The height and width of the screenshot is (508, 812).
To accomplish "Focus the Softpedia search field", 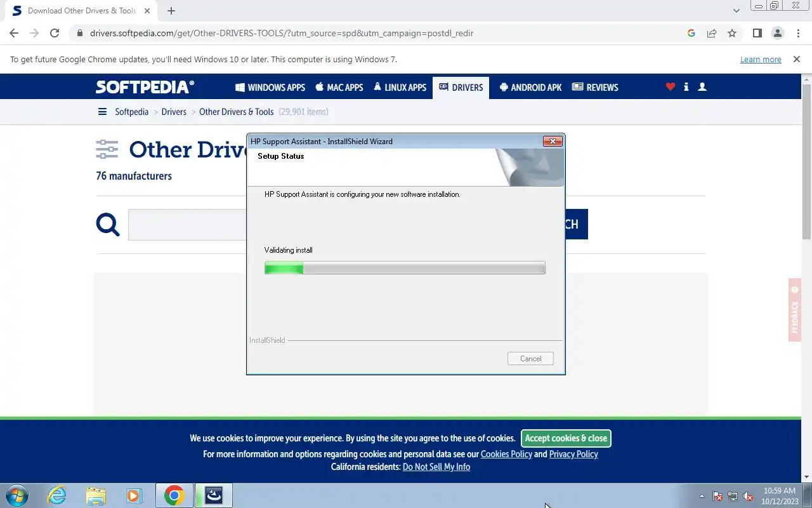I will (x=187, y=224).
